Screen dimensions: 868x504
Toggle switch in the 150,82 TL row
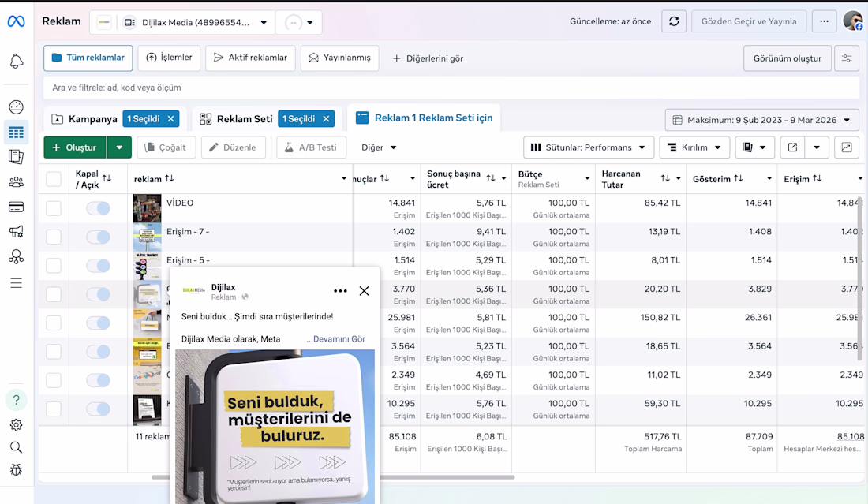98,323
